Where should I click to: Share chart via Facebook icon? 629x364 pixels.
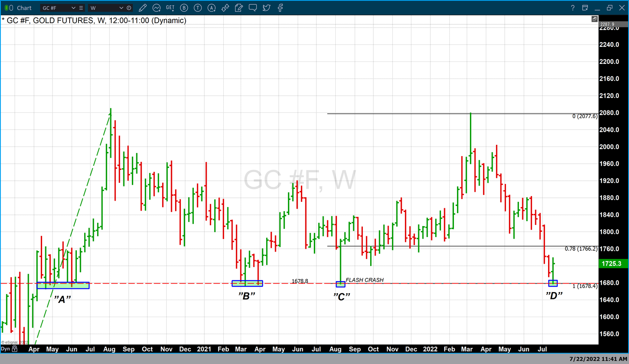(280, 8)
